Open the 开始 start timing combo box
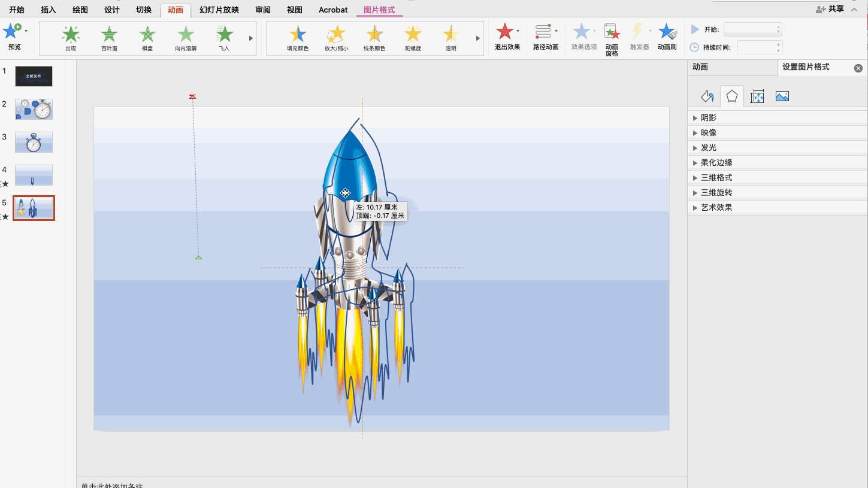This screenshot has height=488, width=868. click(752, 29)
